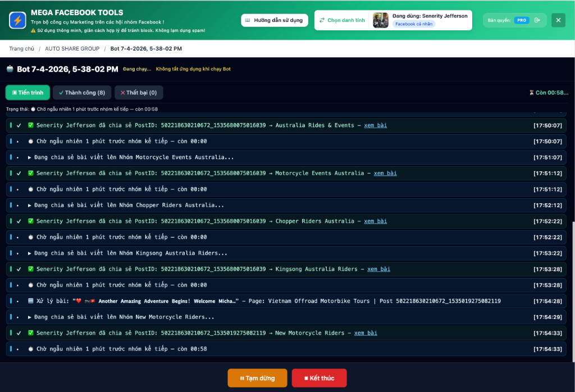Pause the bot with Tạm dừng
575x392 pixels.
coord(257,378)
